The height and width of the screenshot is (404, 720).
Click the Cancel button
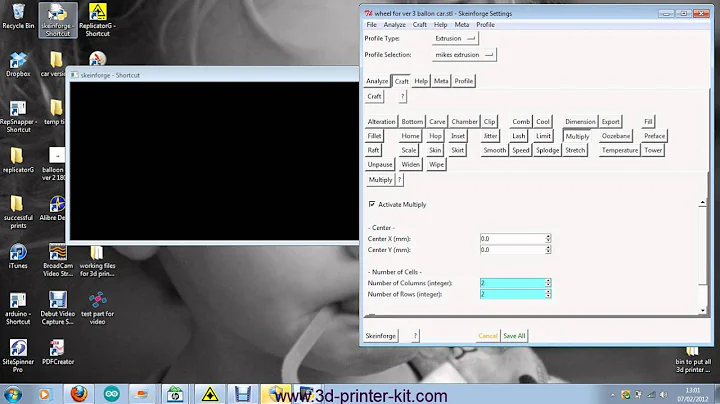coord(488,336)
